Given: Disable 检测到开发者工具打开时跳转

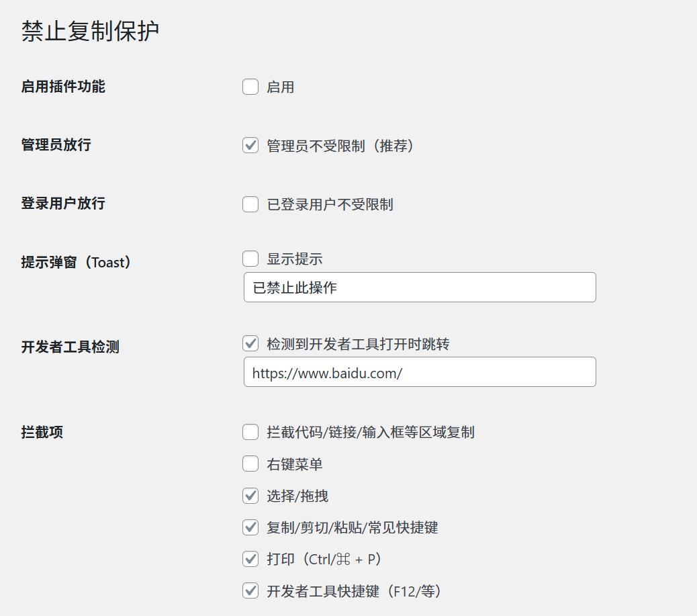Looking at the screenshot, I should 250,343.
